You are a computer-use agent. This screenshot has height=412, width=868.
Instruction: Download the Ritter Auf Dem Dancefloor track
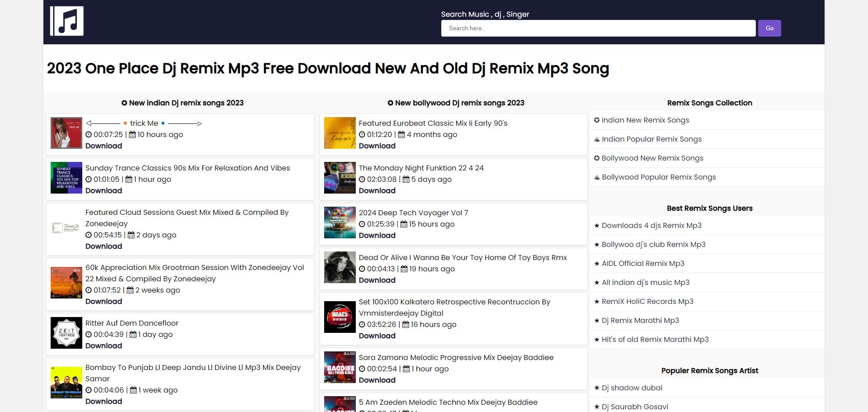click(104, 346)
